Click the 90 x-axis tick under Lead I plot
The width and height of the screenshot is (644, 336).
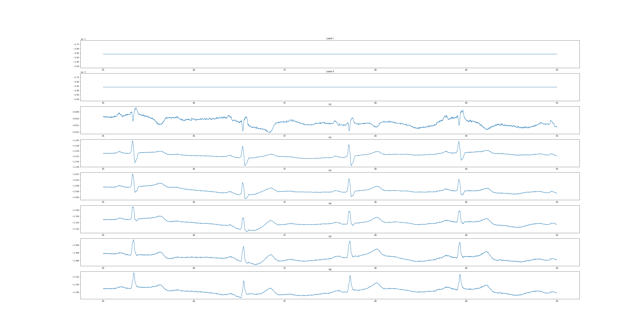557,70
